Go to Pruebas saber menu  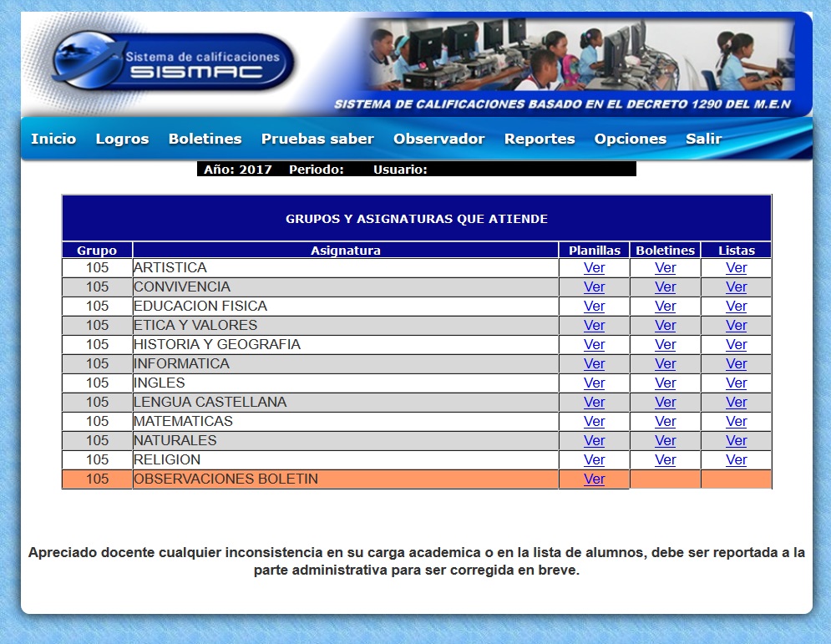coord(317,139)
